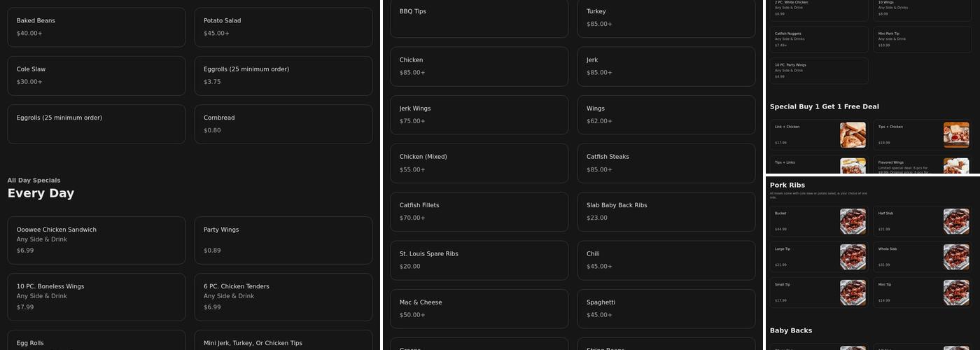Choose the Cole Slaw $30.00+ card

(x=97, y=76)
